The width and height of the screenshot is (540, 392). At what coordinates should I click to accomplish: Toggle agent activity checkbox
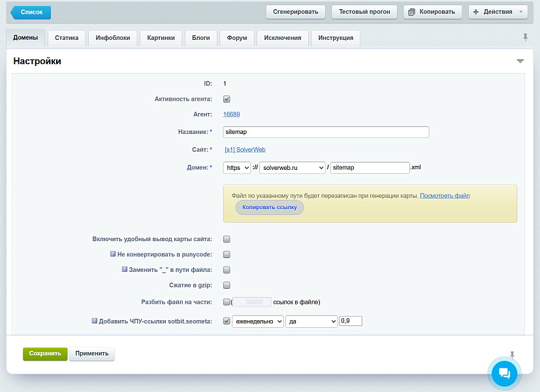pyautogui.click(x=227, y=99)
